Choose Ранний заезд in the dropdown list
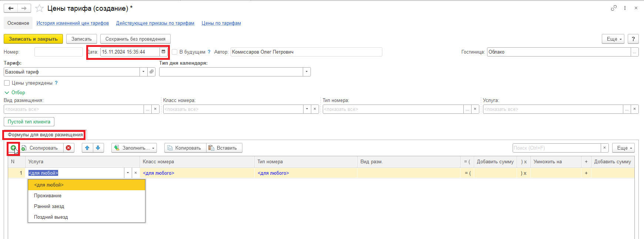This screenshot has width=644, height=239. click(87, 206)
